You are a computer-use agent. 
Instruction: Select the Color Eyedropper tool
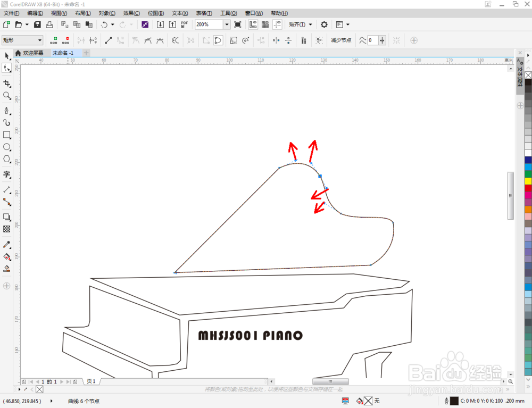point(7,245)
